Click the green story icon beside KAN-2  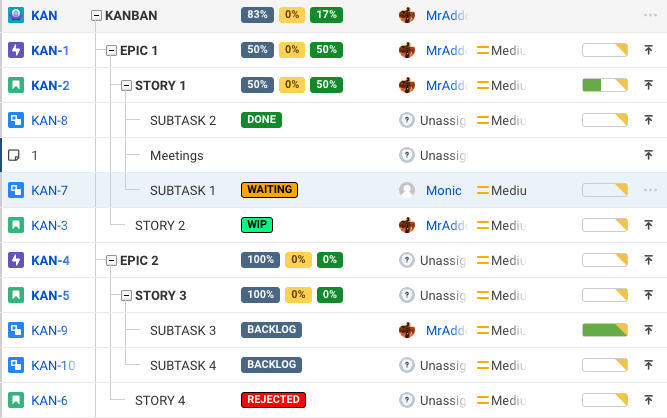(15, 86)
